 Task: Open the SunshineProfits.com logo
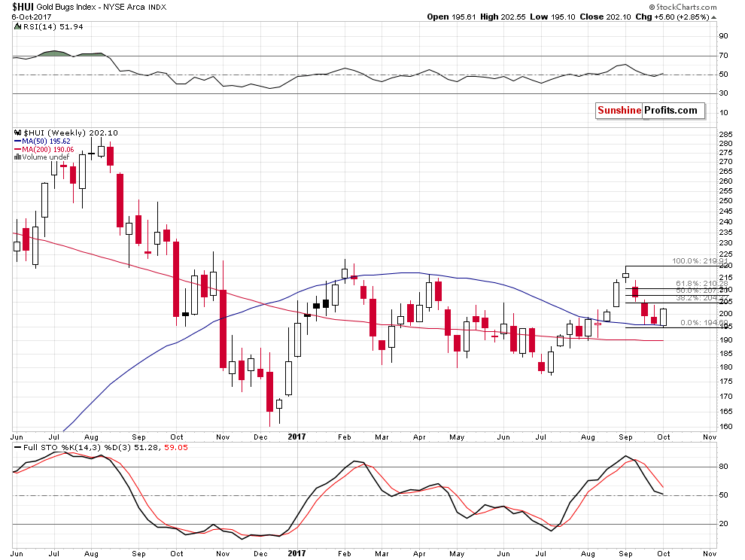coord(649,111)
